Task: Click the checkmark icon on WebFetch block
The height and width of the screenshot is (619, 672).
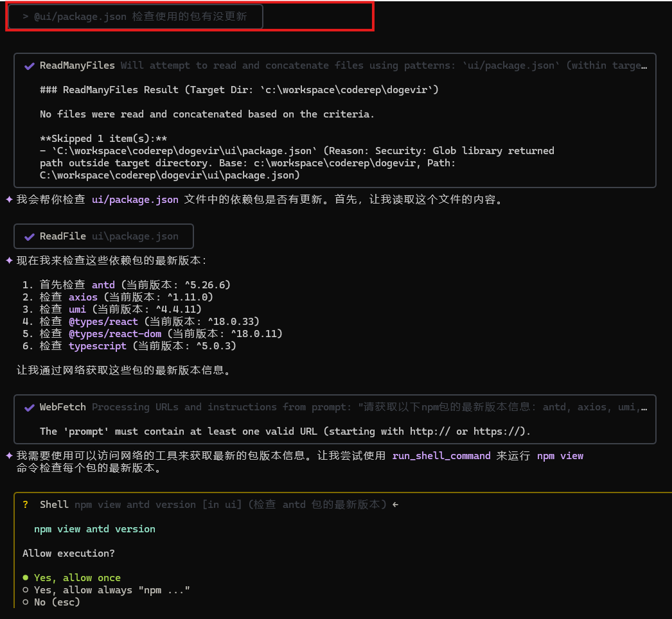Action: click(x=29, y=407)
